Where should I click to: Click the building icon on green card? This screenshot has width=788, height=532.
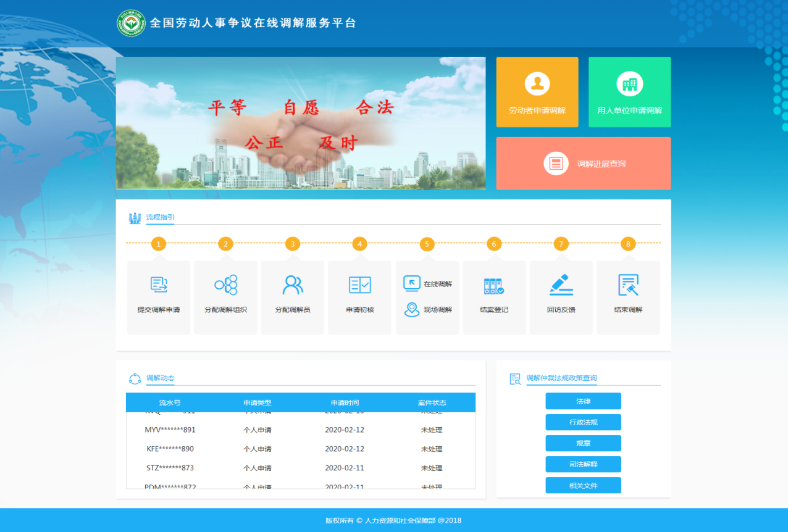coord(629,83)
